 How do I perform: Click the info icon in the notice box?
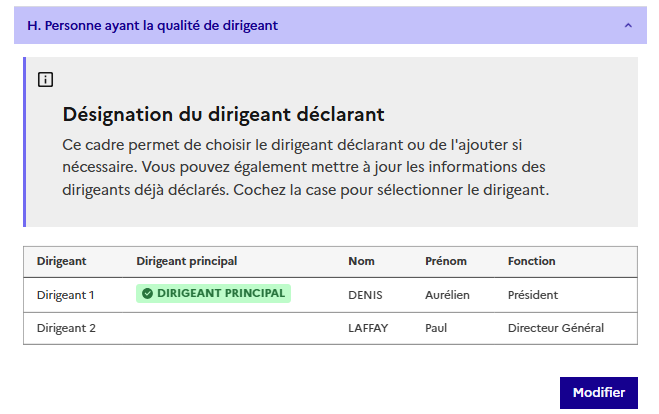45,80
